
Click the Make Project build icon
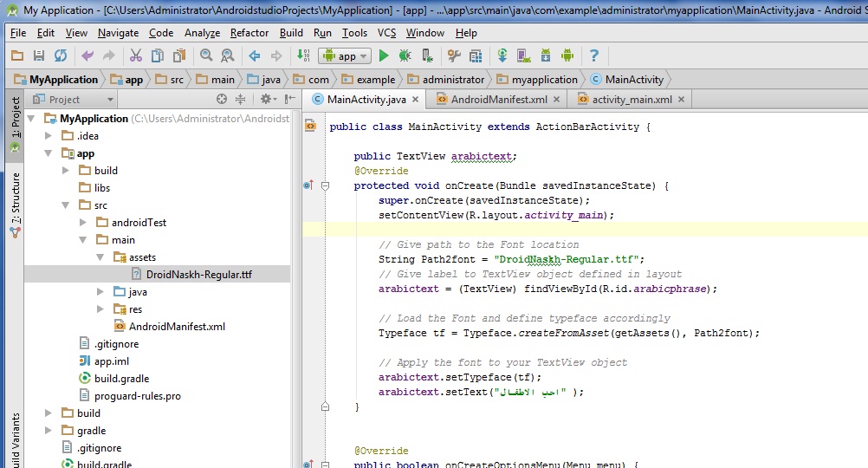(302, 55)
